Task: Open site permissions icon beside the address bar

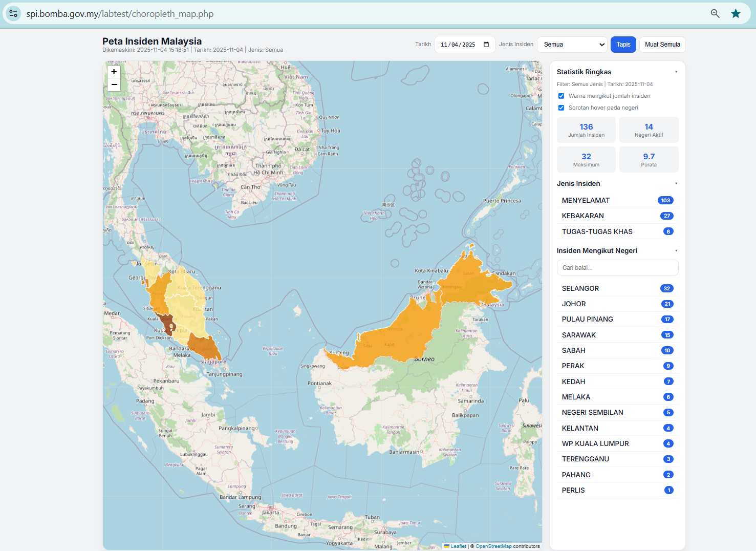Action: click(13, 13)
